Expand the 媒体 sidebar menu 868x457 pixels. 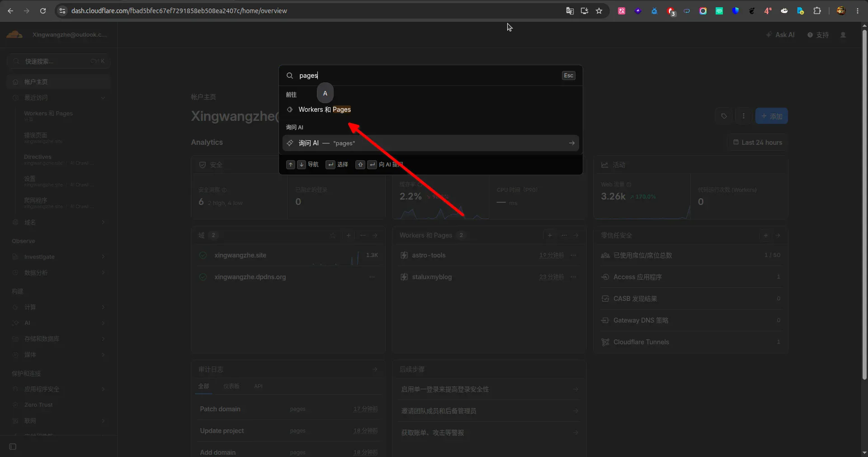[x=103, y=355]
